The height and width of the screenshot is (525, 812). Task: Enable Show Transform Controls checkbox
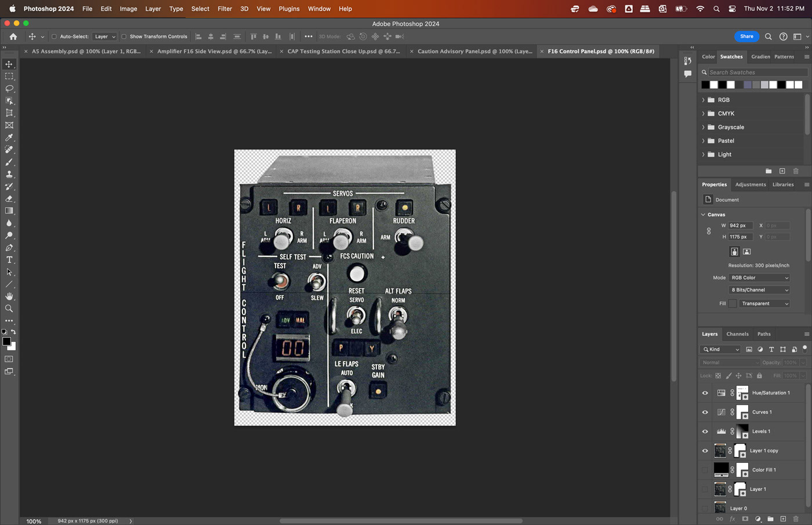click(x=124, y=37)
